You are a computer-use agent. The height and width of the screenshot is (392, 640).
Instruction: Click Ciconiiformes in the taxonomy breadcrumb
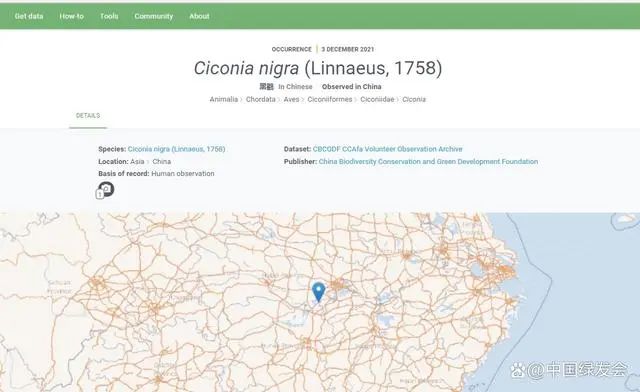pos(330,99)
